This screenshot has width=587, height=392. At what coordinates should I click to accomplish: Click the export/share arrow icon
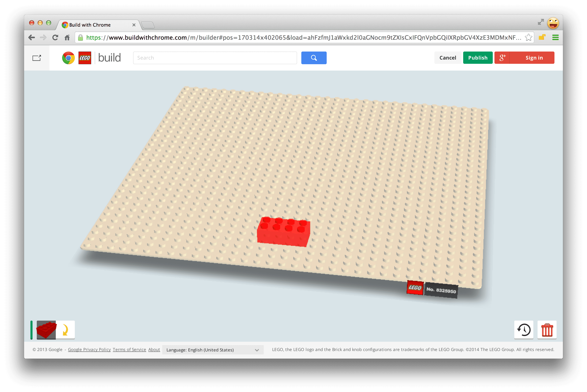[37, 58]
